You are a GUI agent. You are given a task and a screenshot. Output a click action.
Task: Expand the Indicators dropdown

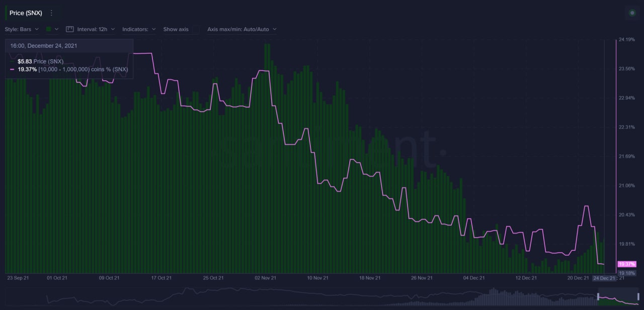point(139,29)
